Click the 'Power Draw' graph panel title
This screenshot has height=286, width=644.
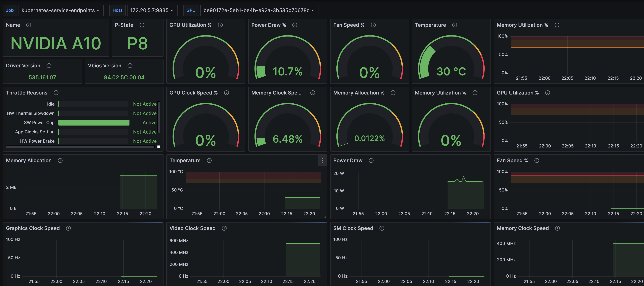(348, 161)
